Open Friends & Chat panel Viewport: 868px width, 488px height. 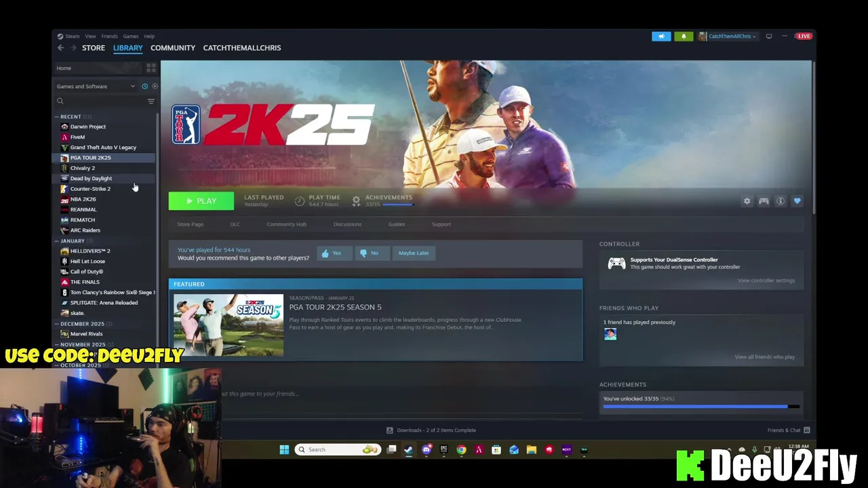coord(789,430)
